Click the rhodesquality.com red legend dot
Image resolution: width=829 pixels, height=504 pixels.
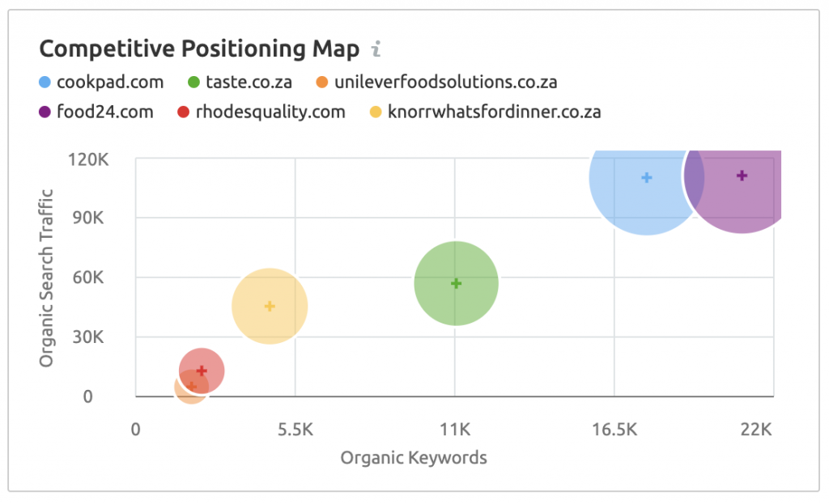[184, 112]
